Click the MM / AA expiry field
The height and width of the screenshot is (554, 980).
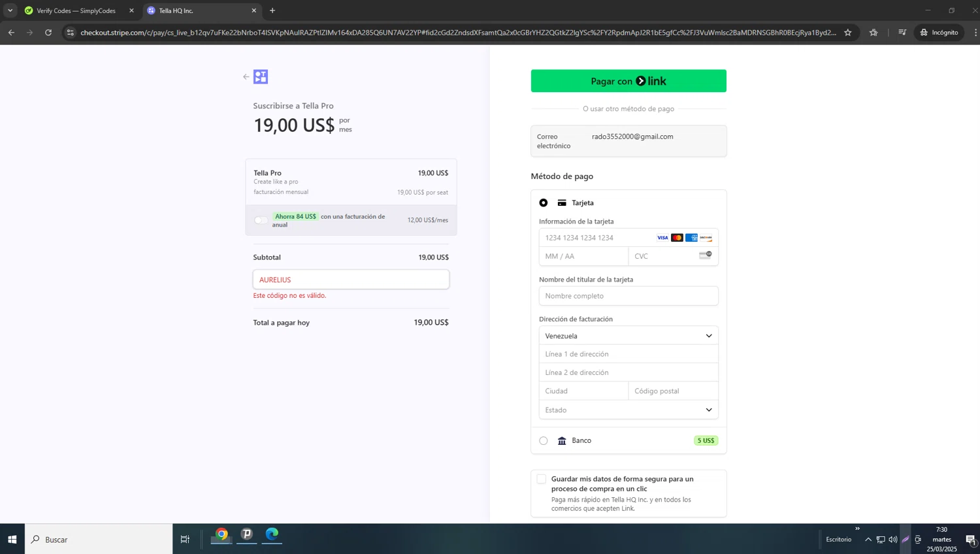click(x=583, y=256)
